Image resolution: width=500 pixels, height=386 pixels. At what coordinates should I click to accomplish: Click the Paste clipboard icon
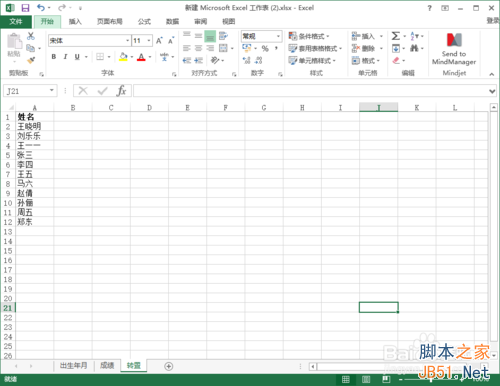[x=14, y=41]
